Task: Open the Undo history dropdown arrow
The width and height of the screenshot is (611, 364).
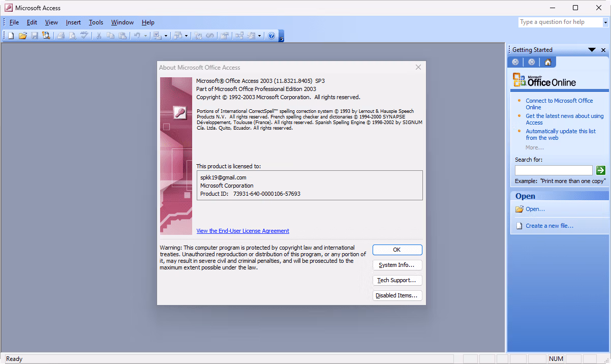Action: 145,36
